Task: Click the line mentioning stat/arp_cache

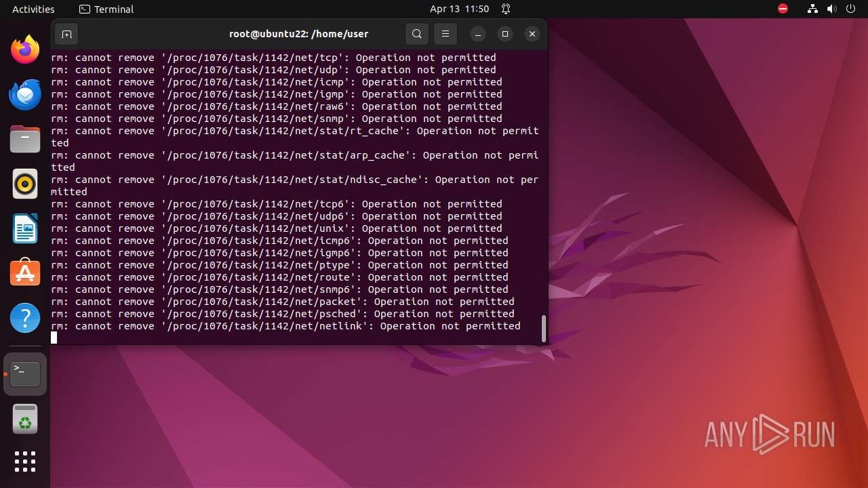Action: tap(295, 161)
